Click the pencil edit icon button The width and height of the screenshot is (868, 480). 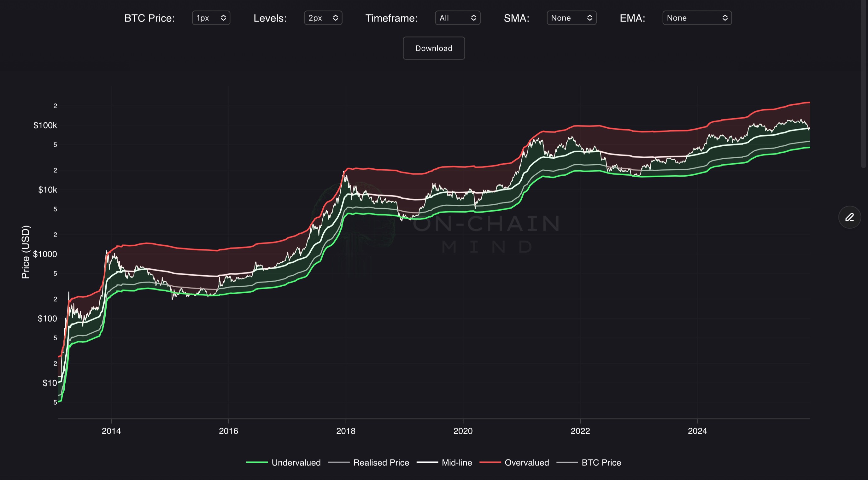[x=849, y=217]
